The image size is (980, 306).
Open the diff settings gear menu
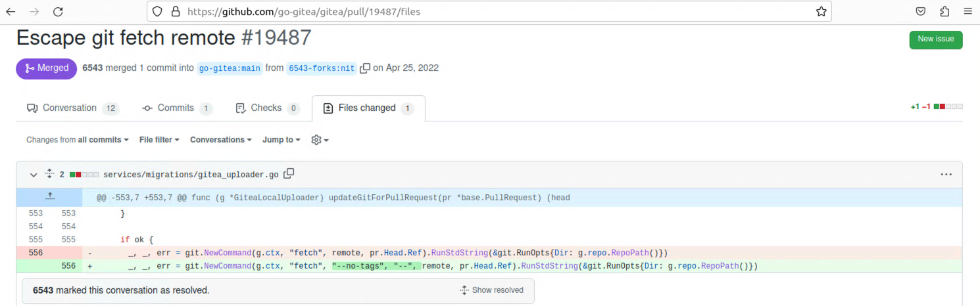tap(319, 140)
